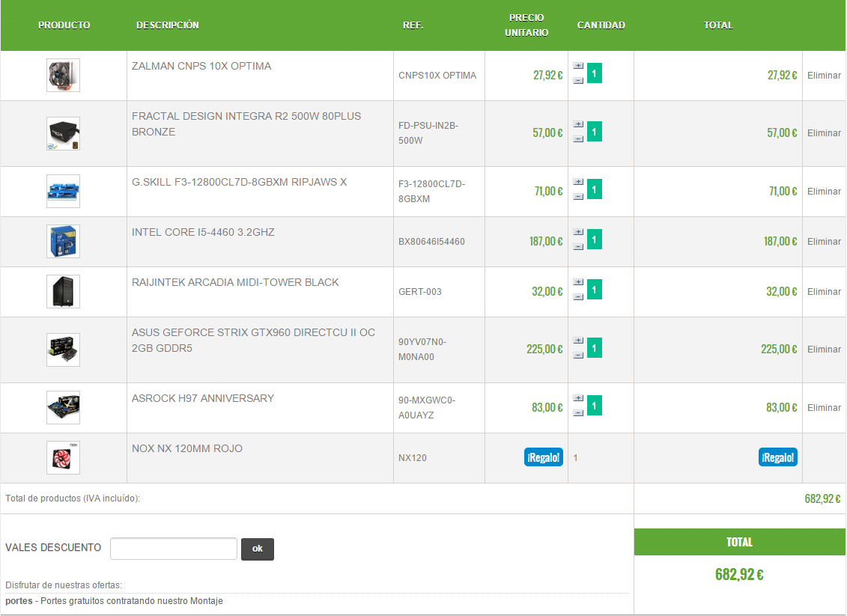This screenshot has height=616, width=847.
Task: Open Nox NX red fan thumbnail
Action: click(63, 458)
